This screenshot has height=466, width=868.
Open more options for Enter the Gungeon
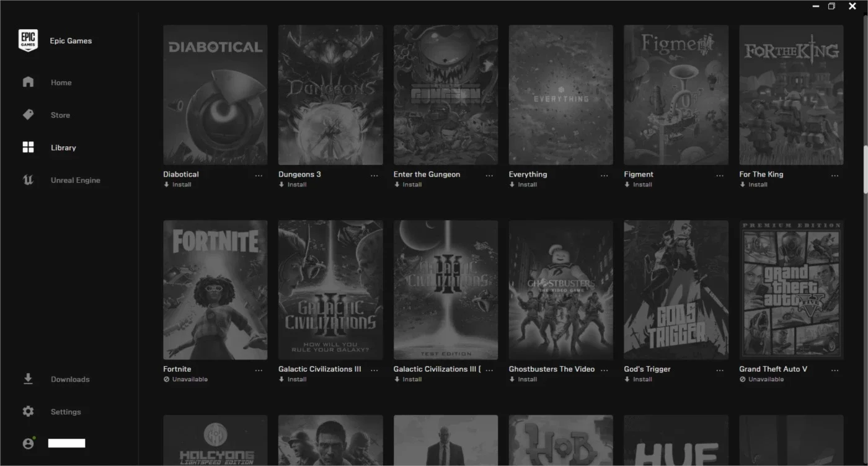click(x=489, y=176)
